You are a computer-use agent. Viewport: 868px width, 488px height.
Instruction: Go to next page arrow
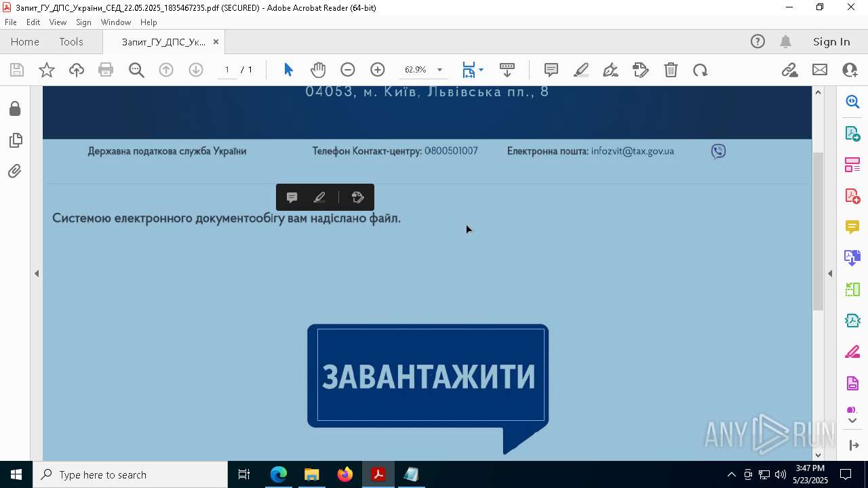coord(196,70)
